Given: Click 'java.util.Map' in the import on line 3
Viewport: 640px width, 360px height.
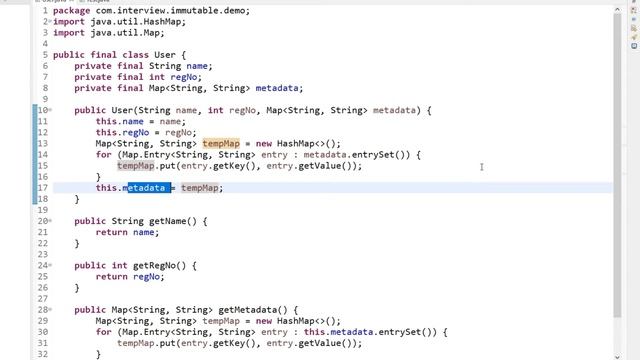Looking at the screenshot, I should (125, 33).
